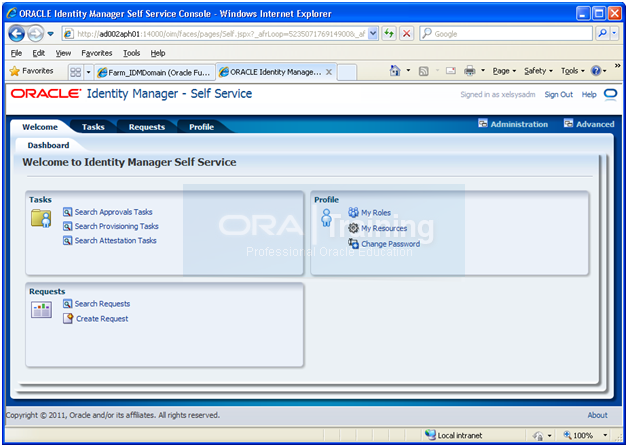
Task: Click the Requests chart icon
Action: [x=42, y=310]
